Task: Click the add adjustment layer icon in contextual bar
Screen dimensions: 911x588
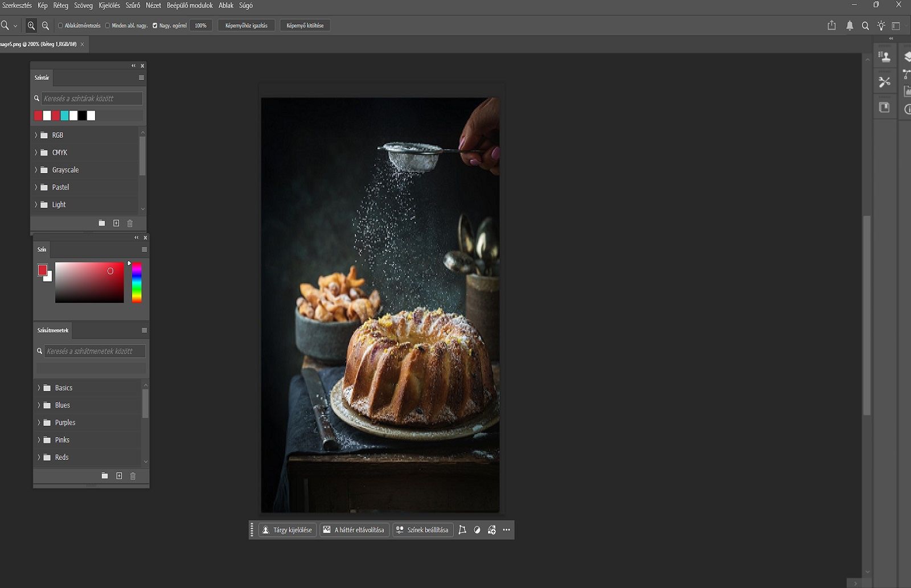Action: (492, 530)
